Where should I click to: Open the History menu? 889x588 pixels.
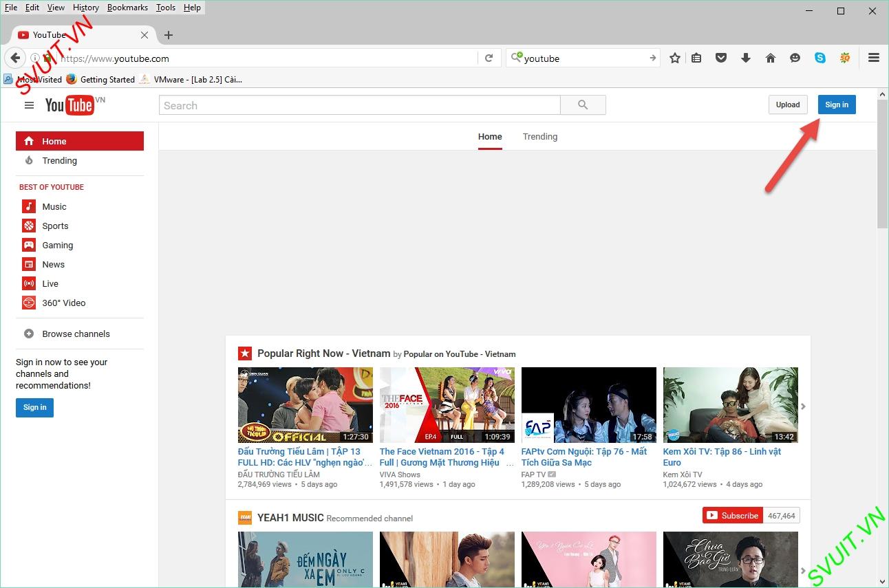(86, 8)
